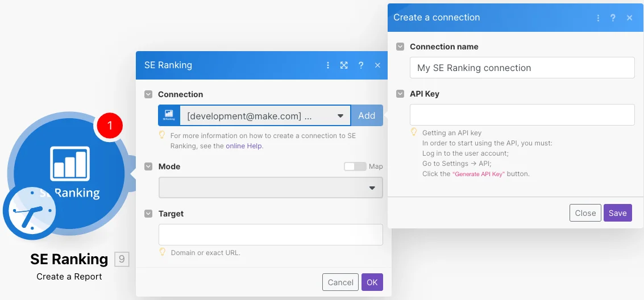Screen dimensions: 644x300
Task: Open help in SE Ranking dialog
Action: pos(360,65)
